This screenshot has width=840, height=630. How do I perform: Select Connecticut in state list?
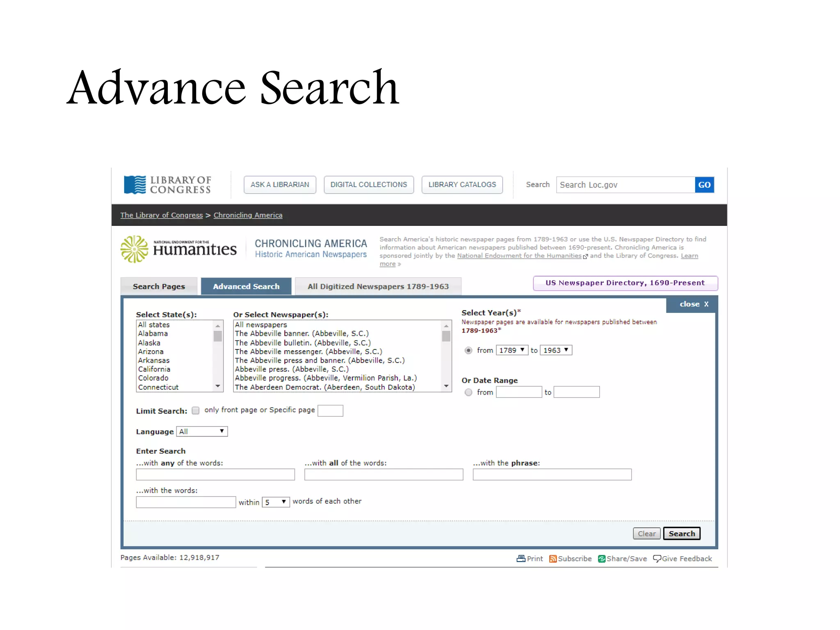[175, 387]
